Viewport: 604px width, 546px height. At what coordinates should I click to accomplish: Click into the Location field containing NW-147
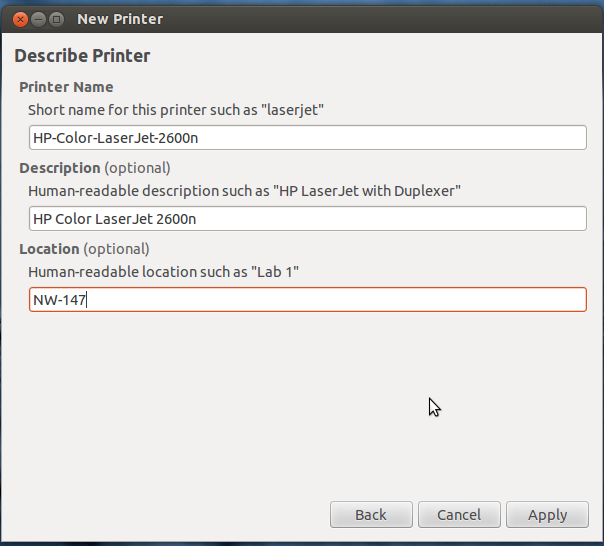click(308, 299)
